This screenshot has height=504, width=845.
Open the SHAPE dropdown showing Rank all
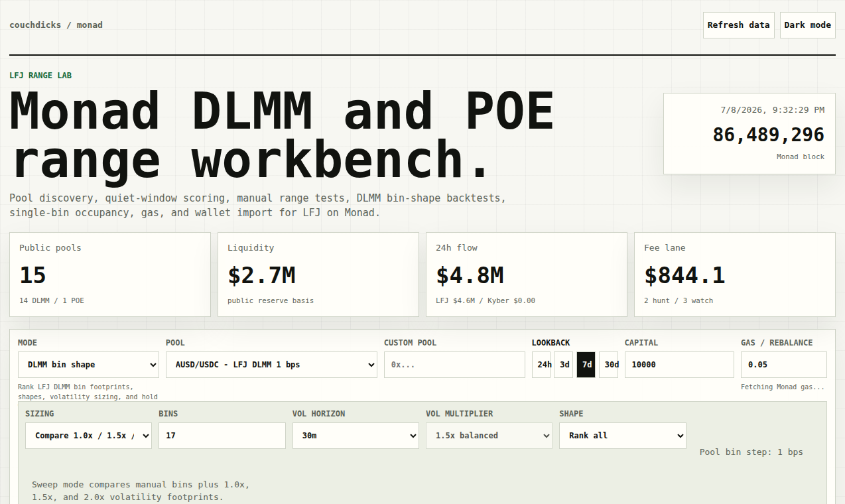(623, 436)
